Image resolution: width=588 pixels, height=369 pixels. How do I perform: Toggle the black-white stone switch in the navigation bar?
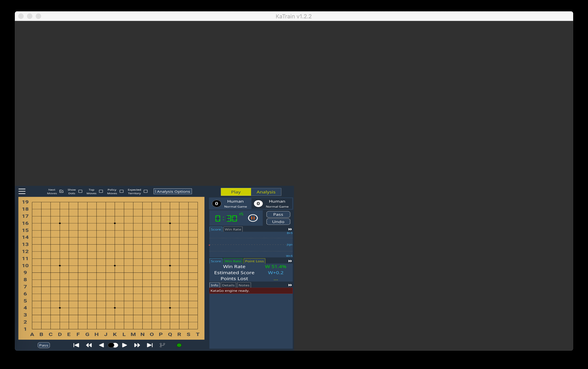click(x=113, y=345)
